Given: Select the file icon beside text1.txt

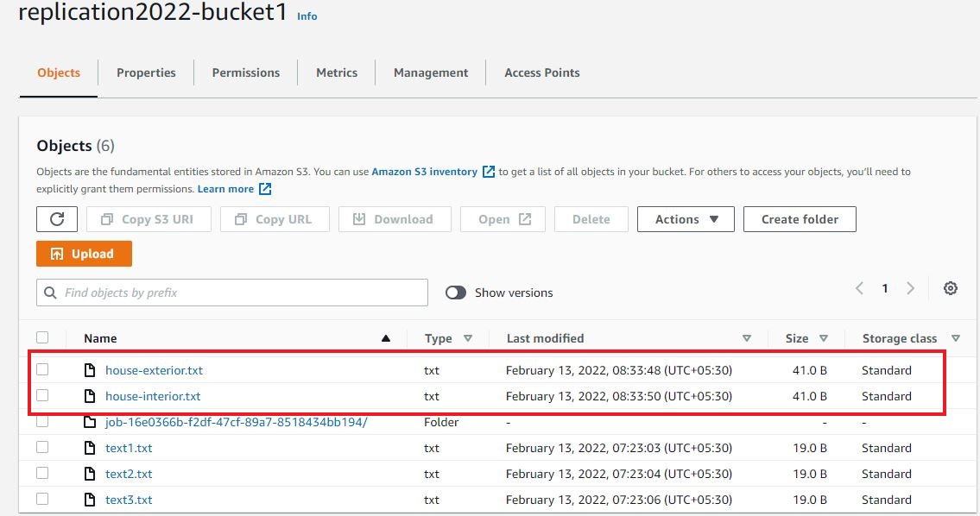Looking at the screenshot, I should pyautogui.click(x=89, y=448).
